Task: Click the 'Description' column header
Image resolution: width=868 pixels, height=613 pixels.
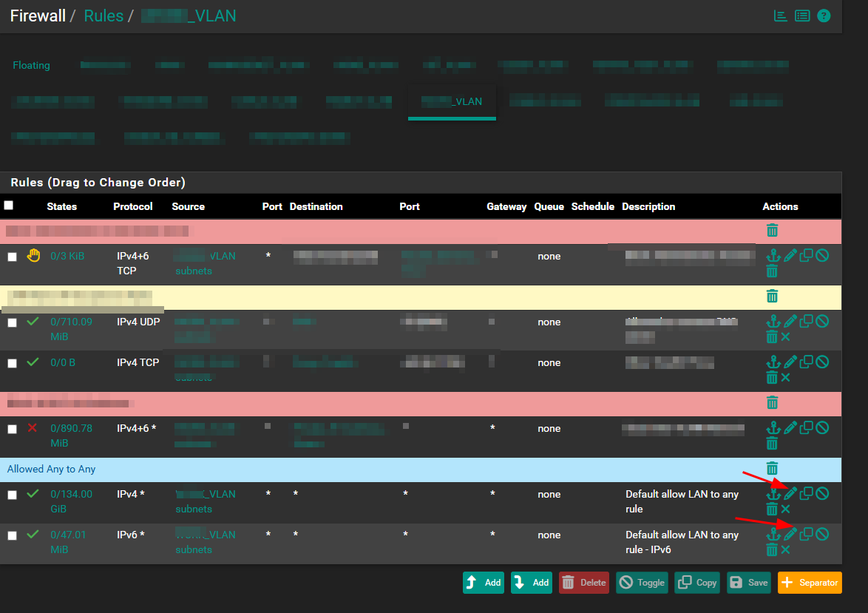Action: click(x=648, y=206)
